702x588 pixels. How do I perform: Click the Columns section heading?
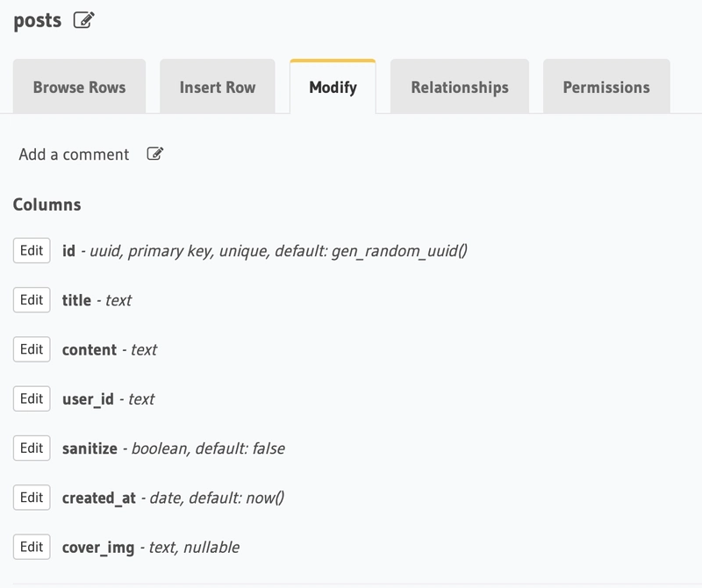tap(47, 204)
